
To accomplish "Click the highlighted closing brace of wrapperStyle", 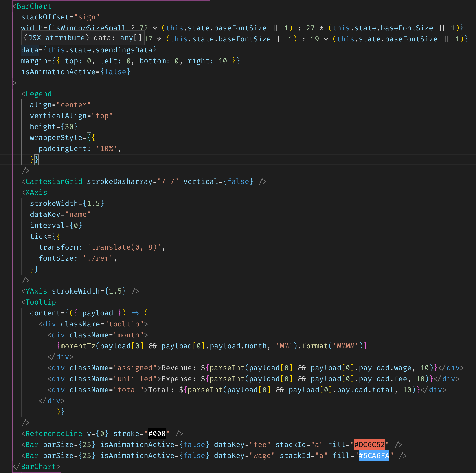I will pyautogui.click(x=36, y=160).
